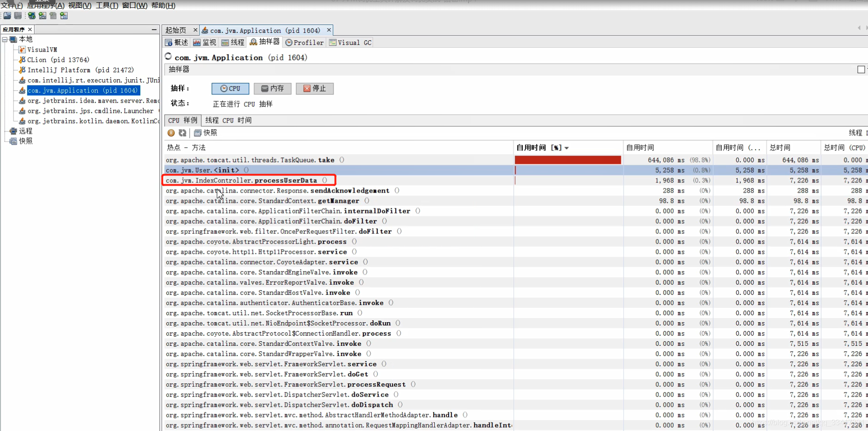Viewport: 868px width, 431px height.
Task: Click the CLion process icon in the tree
Action: click(x=22, y=60)
